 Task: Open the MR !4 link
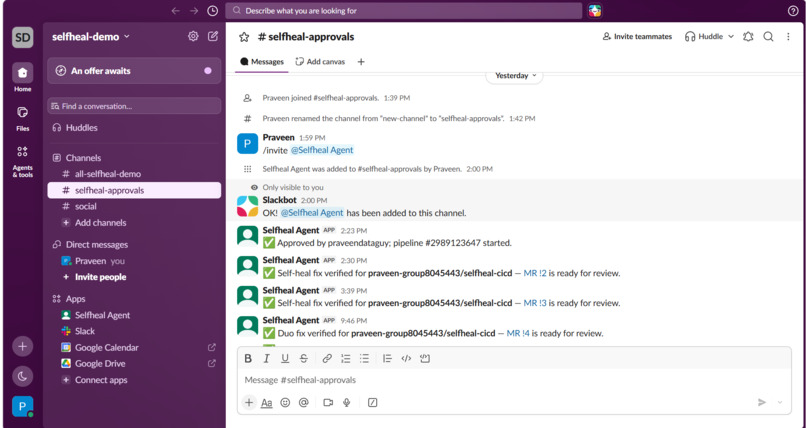tap(518, 333)
